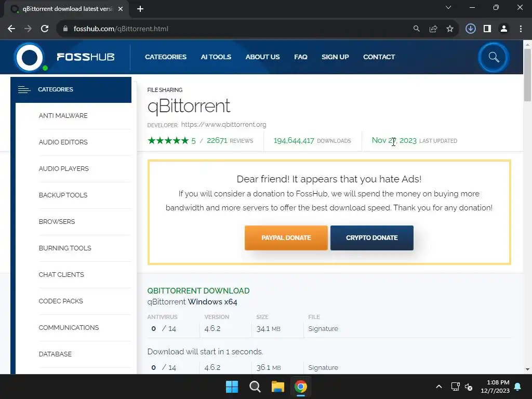532x399 pixels.
Task: Close the qBittorrent download tab
Action: [x=121, y=9]
